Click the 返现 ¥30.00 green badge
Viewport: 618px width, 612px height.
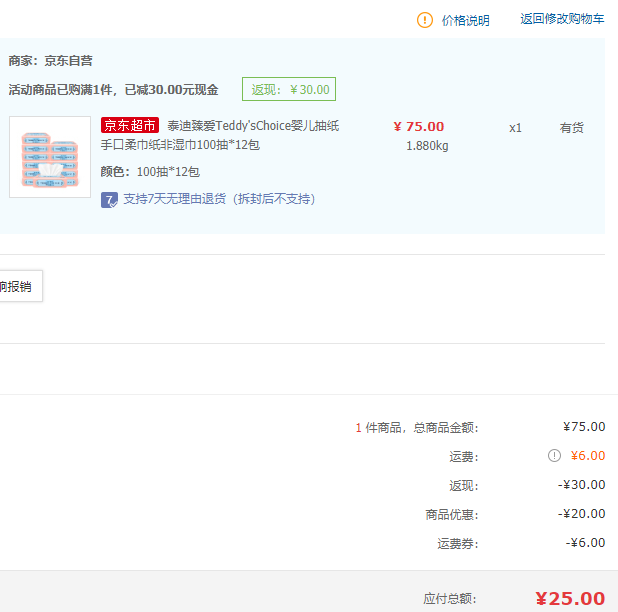point(289,89)
